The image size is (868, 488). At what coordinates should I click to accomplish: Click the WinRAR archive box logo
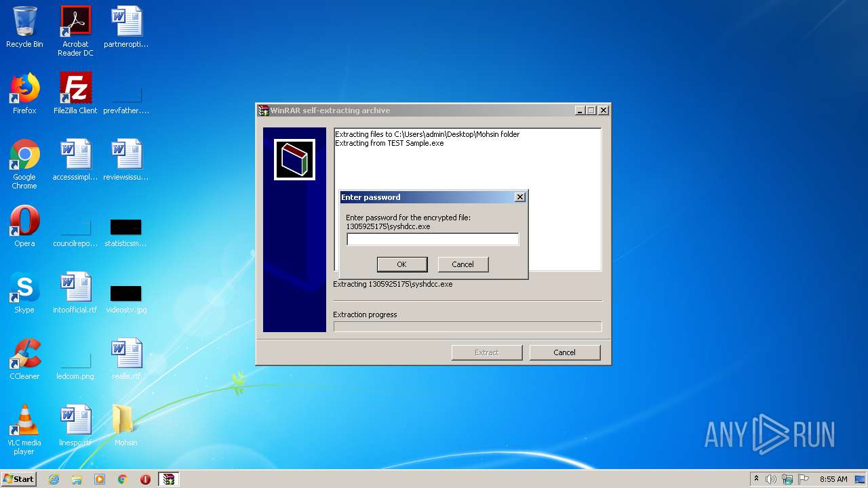point(294,160)
